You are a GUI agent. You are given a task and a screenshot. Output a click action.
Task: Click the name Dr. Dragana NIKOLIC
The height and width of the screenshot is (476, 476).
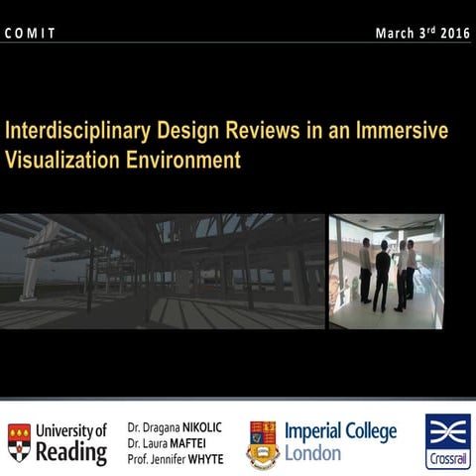coord(175,427)
